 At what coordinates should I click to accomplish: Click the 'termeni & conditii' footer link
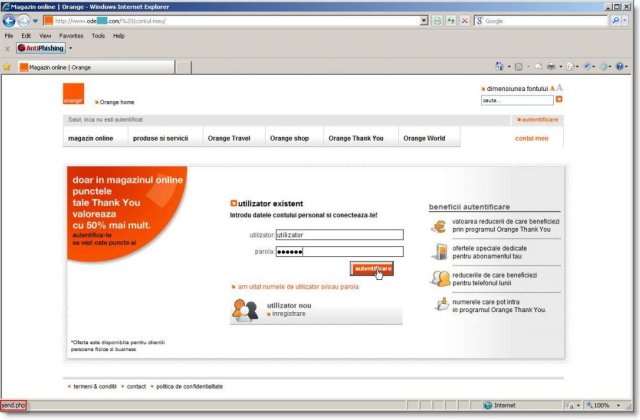point(95,386)
